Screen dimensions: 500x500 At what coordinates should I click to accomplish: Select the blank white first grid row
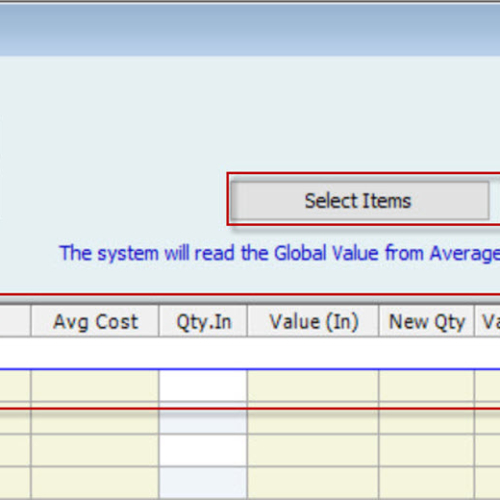pyautogui.click(x=250, y=353)
